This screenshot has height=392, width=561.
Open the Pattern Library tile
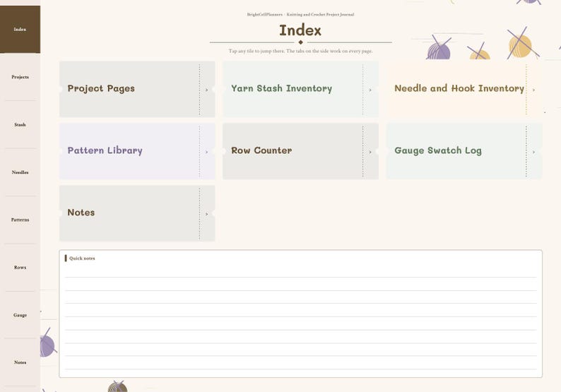(137, 151)
